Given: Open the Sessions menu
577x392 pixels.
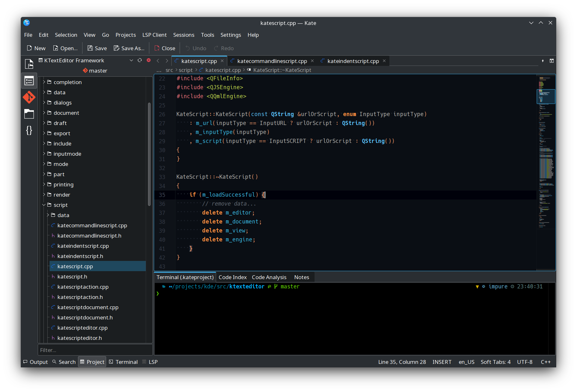Looking at the screenshot, I should (x=183, y=35).
